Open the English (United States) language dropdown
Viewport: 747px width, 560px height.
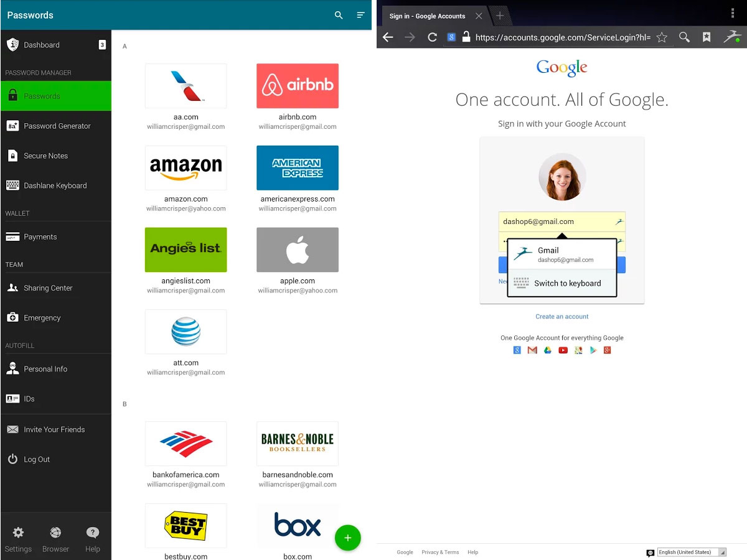pyautogui.click(x=692, y=553)
